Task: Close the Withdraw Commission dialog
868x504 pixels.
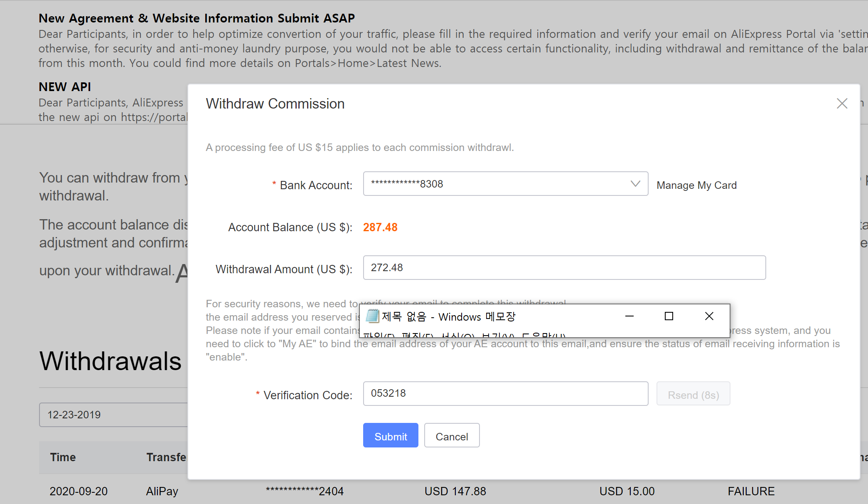Action: pyautogui.click(x=842, y=104)
